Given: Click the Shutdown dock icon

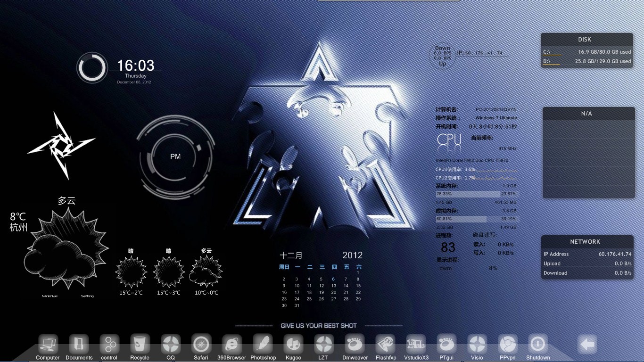Looking at the screenshot, I should (x=538, y=344).
